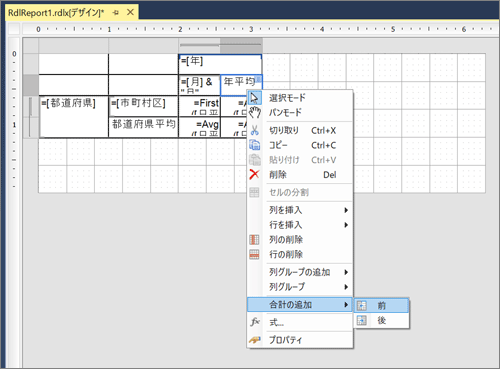This screenshot has height=369, width=500.
Task: Click the highlighted column handle above 年平均
Action: pyautogui.click(x=241, y=45)
